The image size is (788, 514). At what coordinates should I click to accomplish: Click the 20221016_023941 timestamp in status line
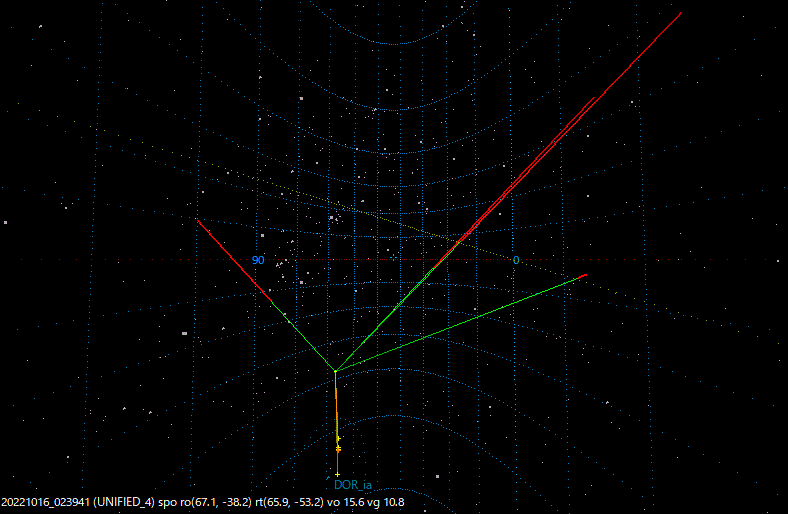click(46, 502)
